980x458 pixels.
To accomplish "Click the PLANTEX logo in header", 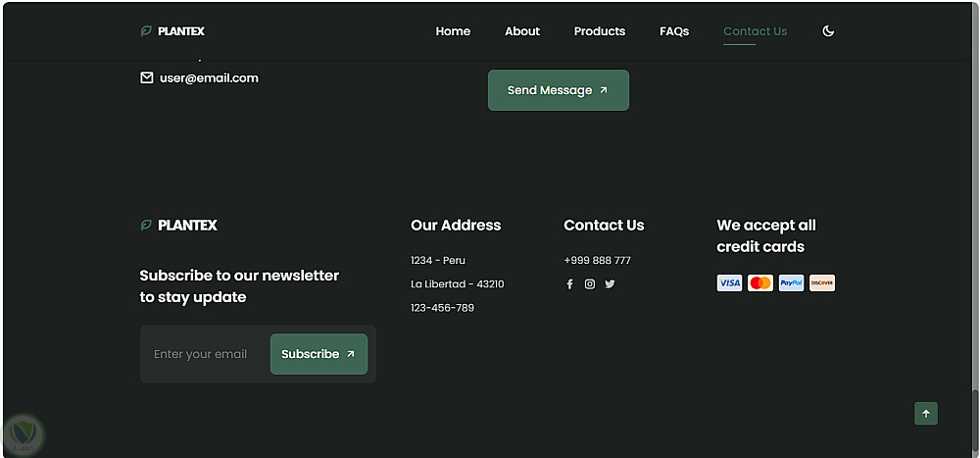I will click(173, 31).
